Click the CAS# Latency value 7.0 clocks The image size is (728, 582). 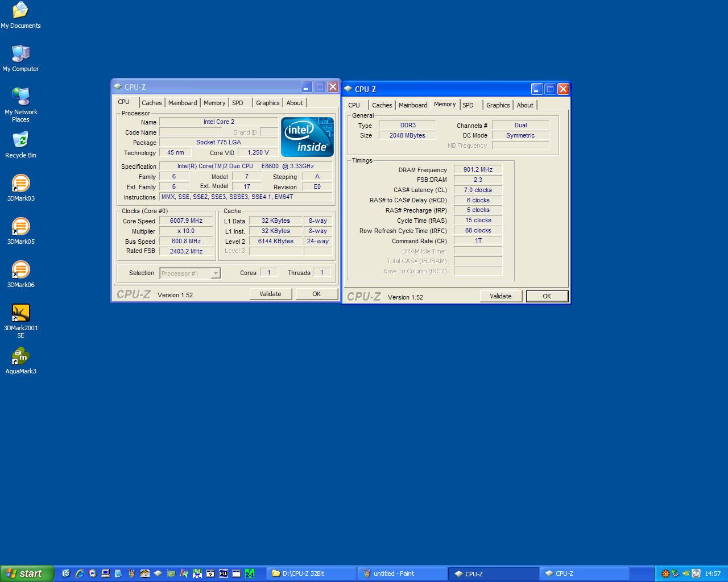coord(478,190)
